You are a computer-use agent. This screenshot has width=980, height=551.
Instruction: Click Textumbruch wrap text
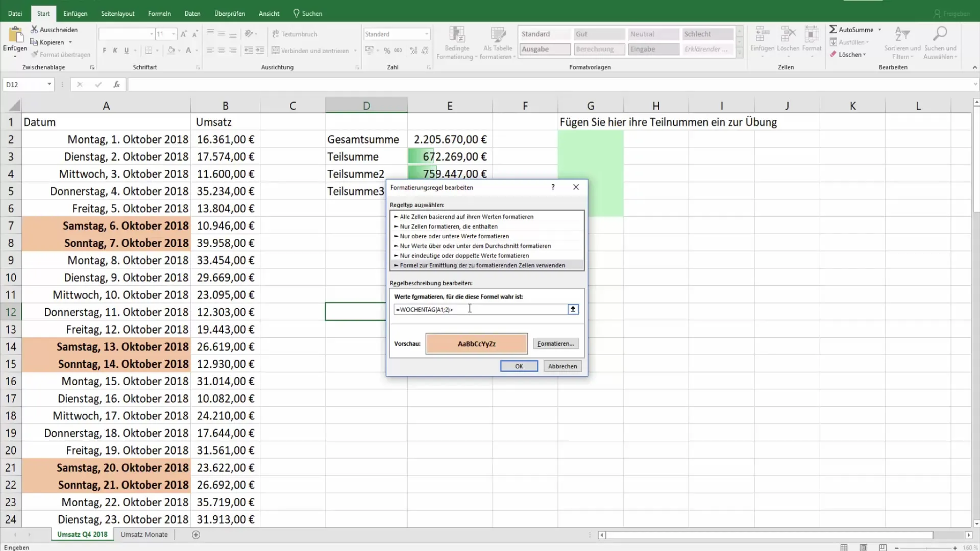click(295, 34)
